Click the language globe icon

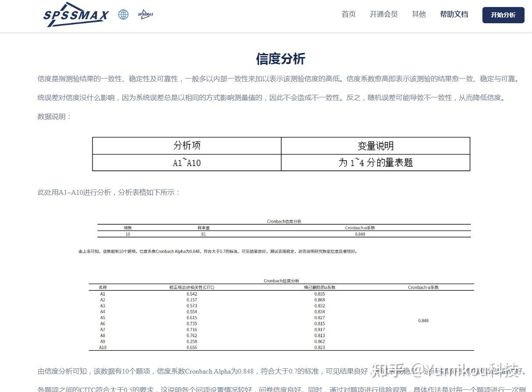(x=123, y=14)
